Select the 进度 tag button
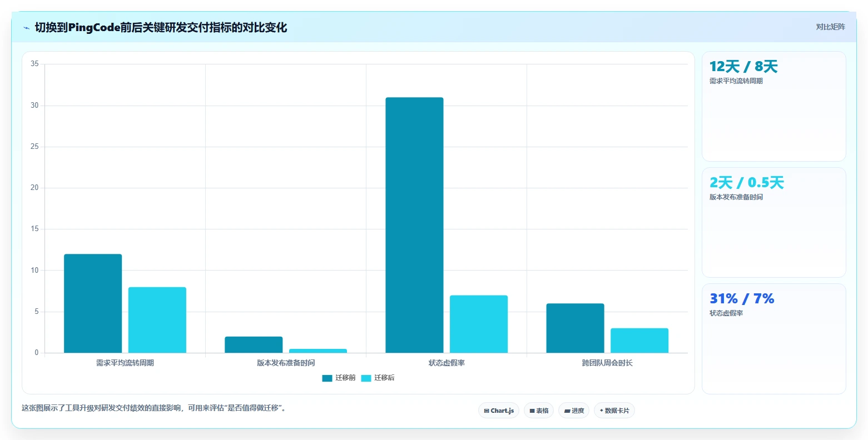Screen dimensions: 868x440 pyautogui.click(x=574, y=411)
